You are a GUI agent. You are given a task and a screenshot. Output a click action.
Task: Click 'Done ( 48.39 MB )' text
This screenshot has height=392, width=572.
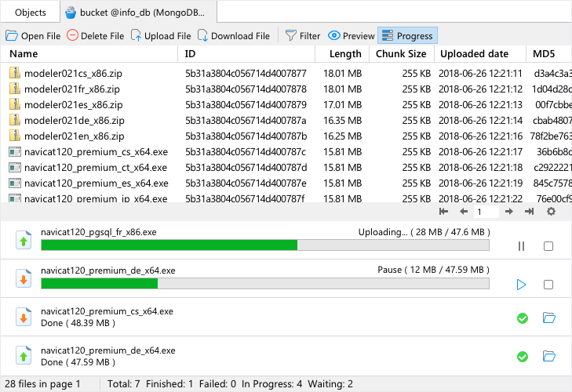[78, 323]
